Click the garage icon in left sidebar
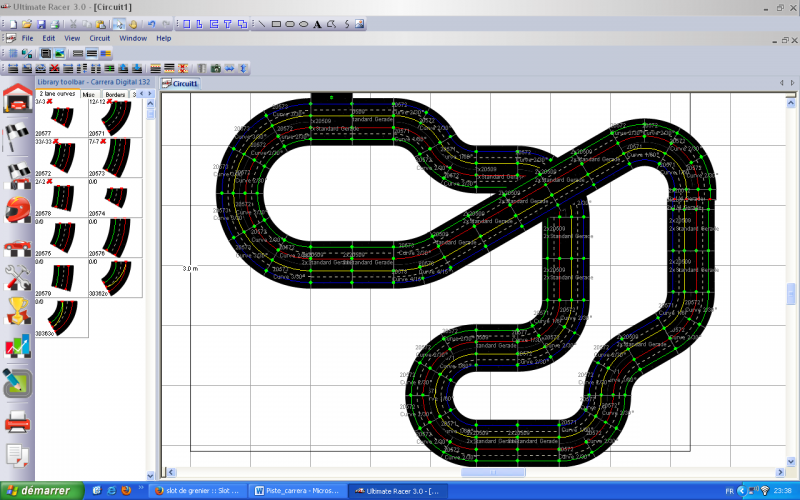The width and height of the screenshot is (800, 500). (x=16, y=100)
